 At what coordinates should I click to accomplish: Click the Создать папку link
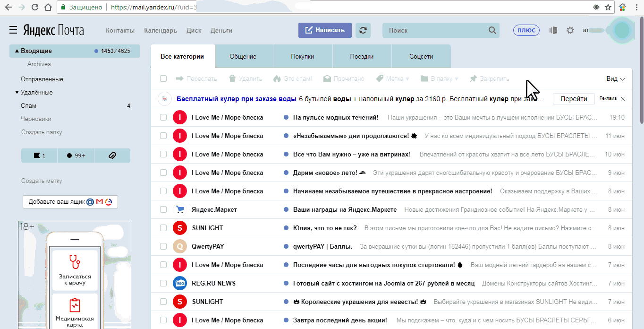coord(42,132)
